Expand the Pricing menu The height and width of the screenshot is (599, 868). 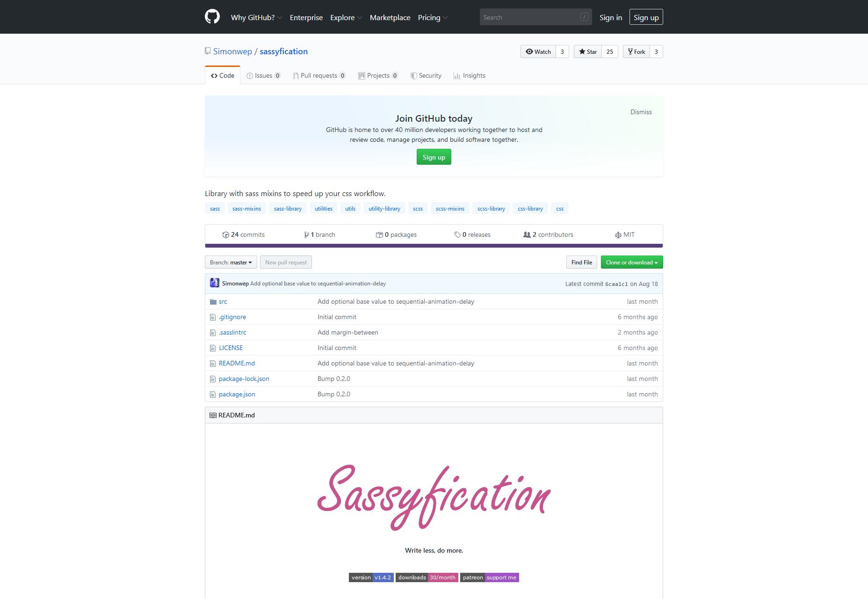click(433, 17)
